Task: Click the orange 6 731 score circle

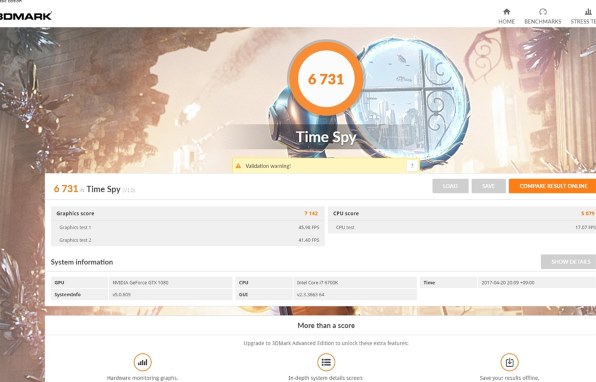Action: [326, 79]
